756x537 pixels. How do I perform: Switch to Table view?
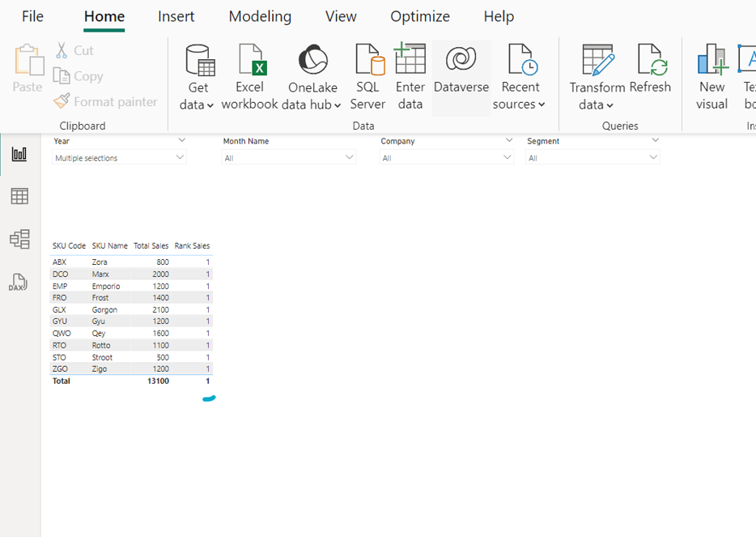tap(19, 196)
